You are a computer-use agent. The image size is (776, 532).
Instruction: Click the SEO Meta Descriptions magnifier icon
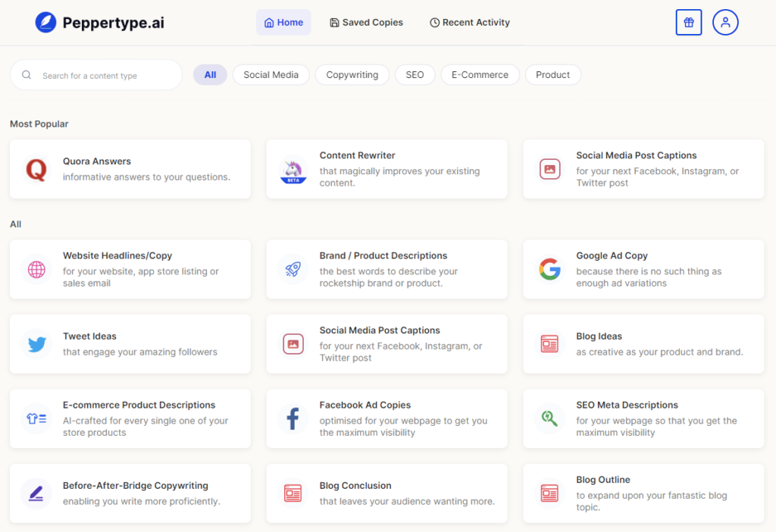pyautogui.click(x=549, y=418)
